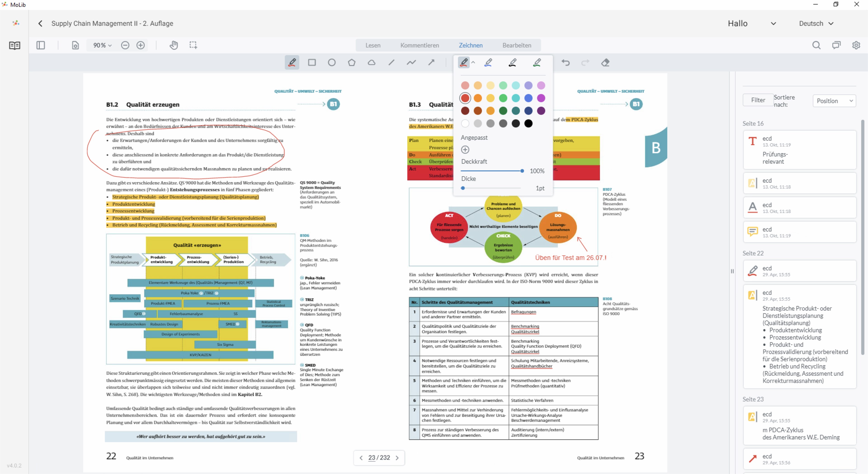Switch to the Kommentieren tab

pyautogui.click(x=420, y=45)
